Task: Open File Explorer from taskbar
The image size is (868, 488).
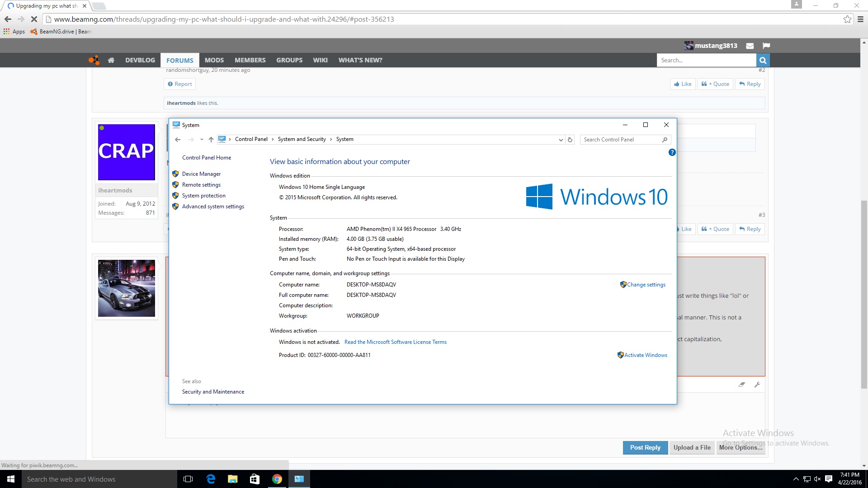Action: (233, 479)
